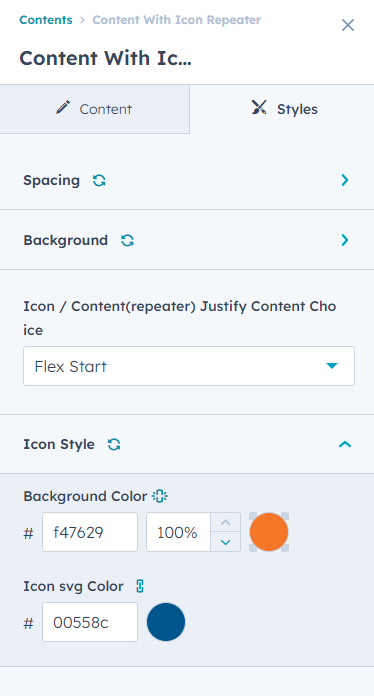Viewport: 374px width, 696px height.
Task: Click Content With Icon Repeater breadcrumb
Action: 177,20
